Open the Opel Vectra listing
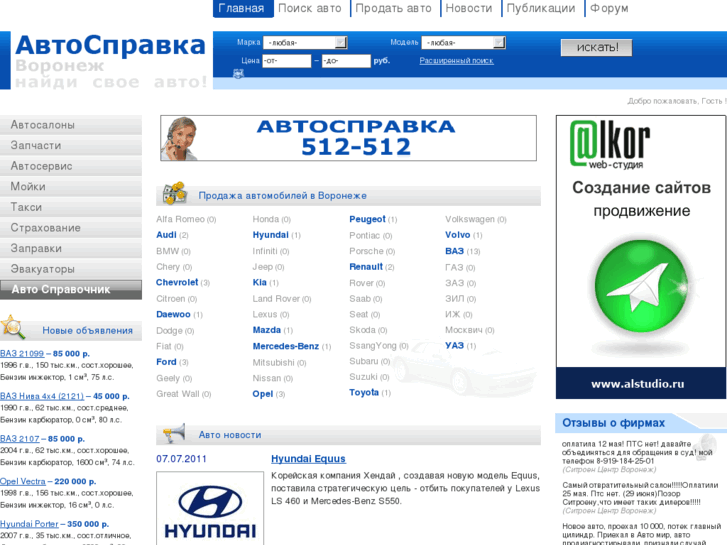The width and height of the screenshot is (727, 545). 23,481
